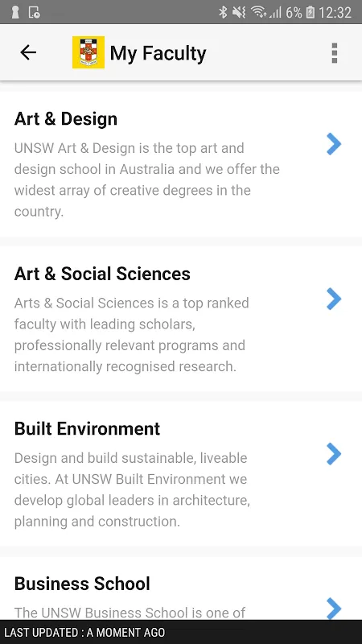
Task: Tap the muted sound status icon
Action: (239, 12)
